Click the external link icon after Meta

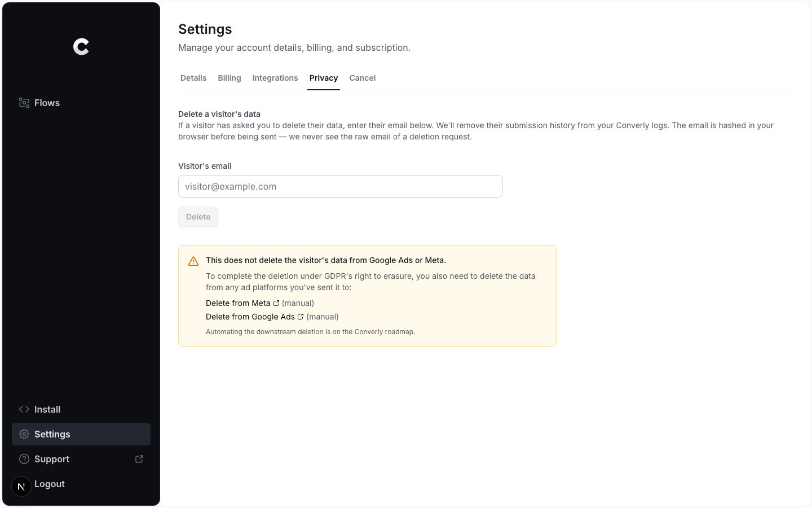[x=276, y=303]
